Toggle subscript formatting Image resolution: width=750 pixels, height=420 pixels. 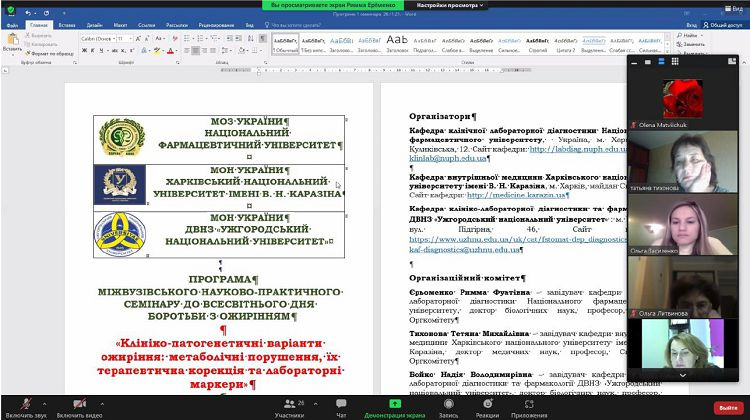click(x=123, y=50)
